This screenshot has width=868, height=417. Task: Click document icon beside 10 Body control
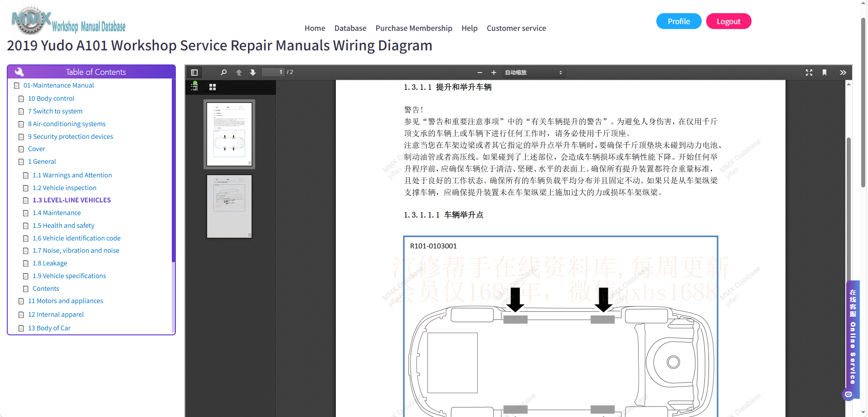pos(21,99)
